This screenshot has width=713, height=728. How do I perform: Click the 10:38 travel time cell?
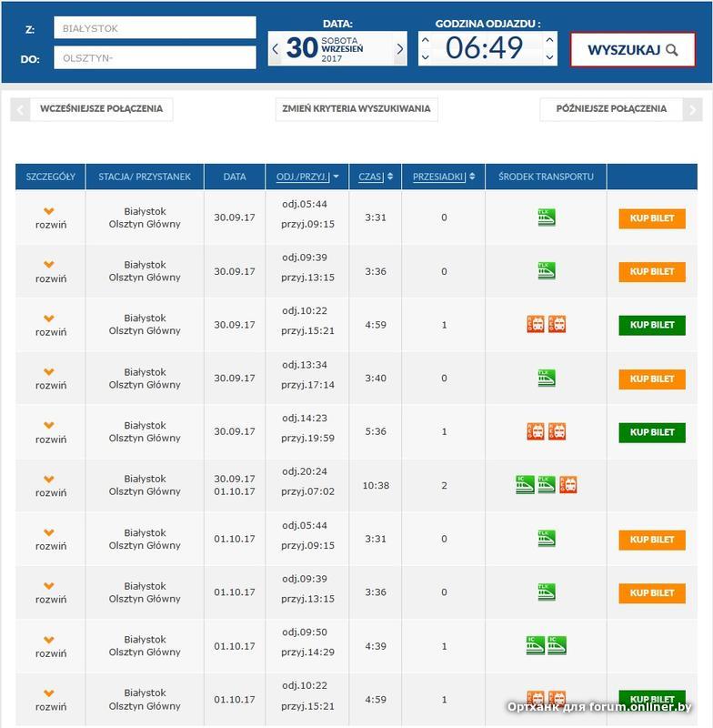point(376,486)
